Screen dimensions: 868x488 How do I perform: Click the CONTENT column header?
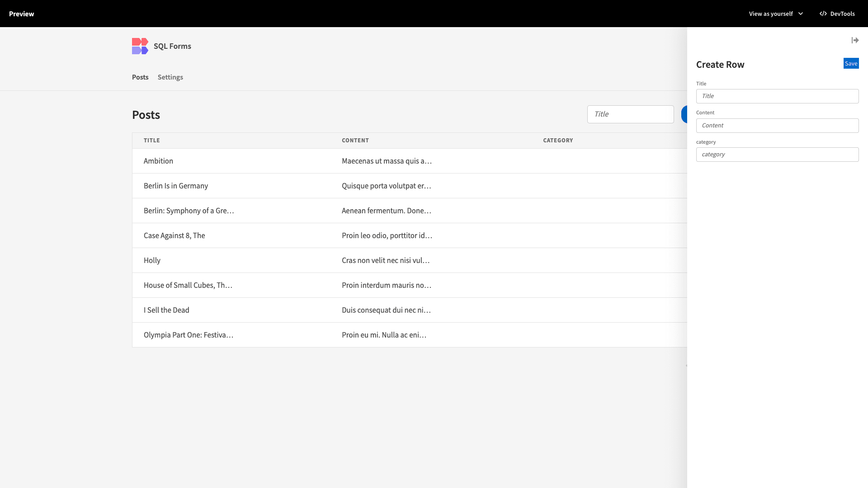[x=355, y=141]
